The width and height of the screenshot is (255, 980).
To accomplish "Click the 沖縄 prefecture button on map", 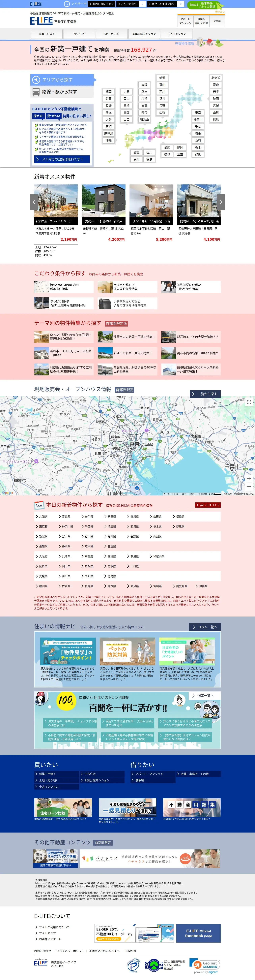I will pyautogui.click(x=109, y=140).
